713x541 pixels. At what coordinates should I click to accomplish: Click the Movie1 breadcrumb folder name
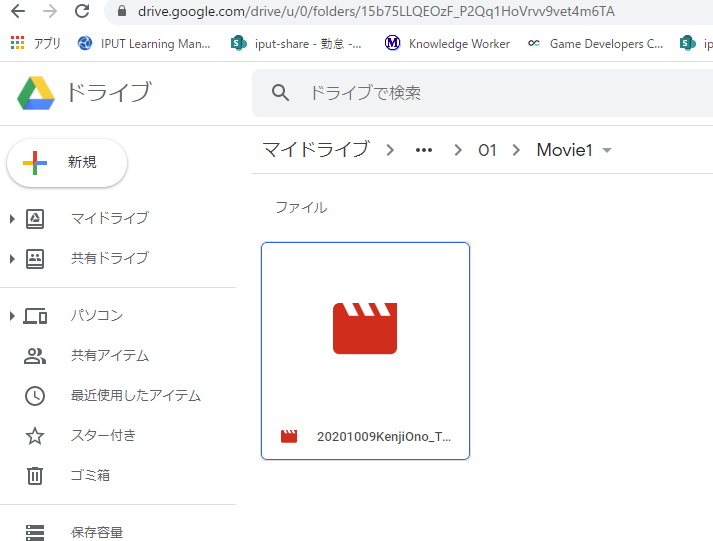(x=564, y=150)
